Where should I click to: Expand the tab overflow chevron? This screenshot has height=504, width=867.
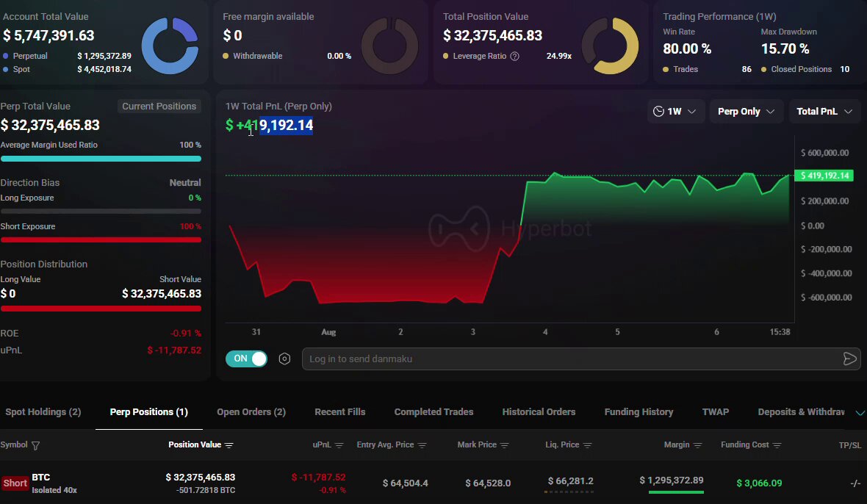860,412
